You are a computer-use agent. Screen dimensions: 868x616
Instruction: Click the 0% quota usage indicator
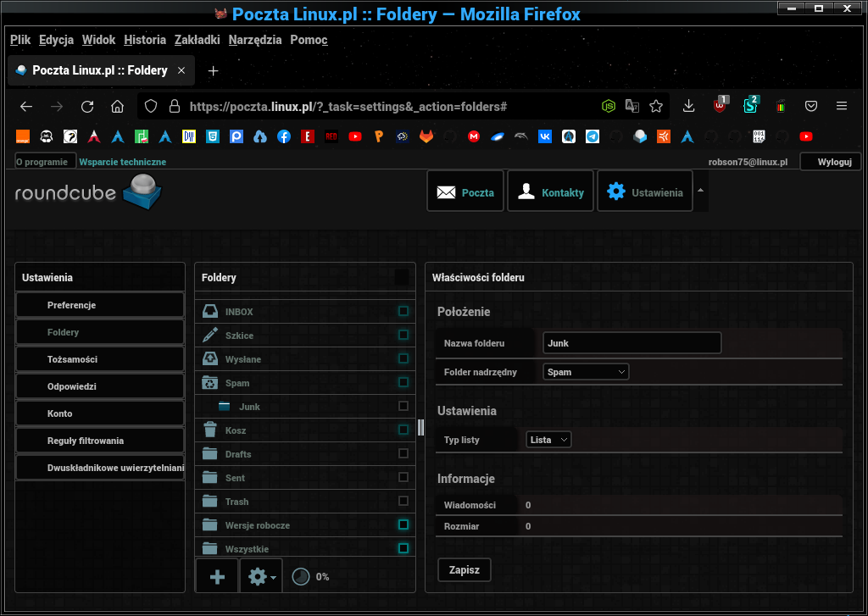pos(310,577)
